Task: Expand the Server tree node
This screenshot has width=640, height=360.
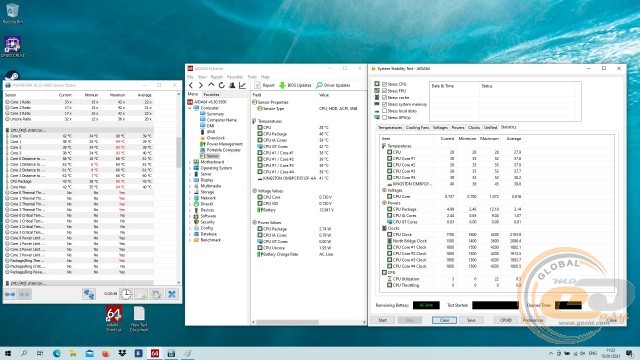Action: 190,174
